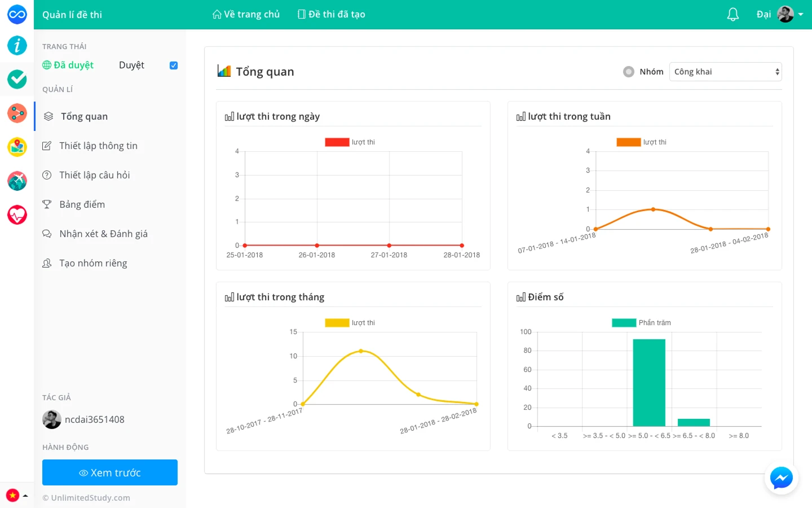
Task: Click the Xem trước button
Action: 110,472
